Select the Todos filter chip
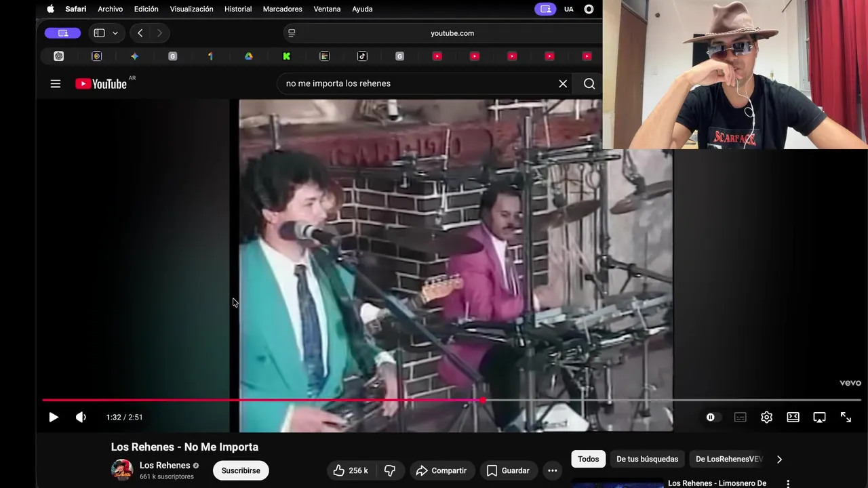The width and height of the screenshot is (868, 488). (x=588, y=459)
